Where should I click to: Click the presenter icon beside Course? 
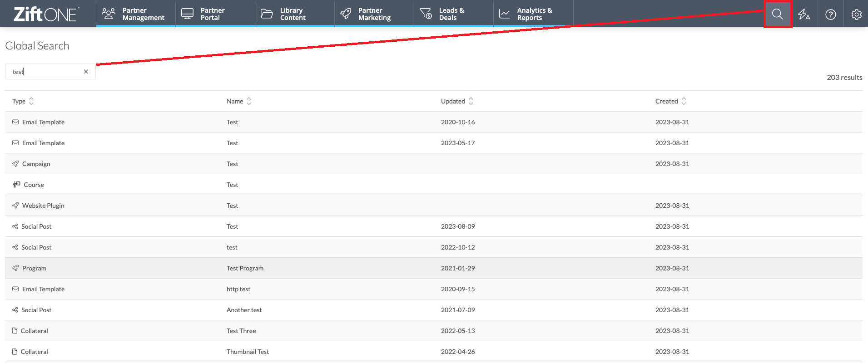pyautogui.click(x=16, y=185)
